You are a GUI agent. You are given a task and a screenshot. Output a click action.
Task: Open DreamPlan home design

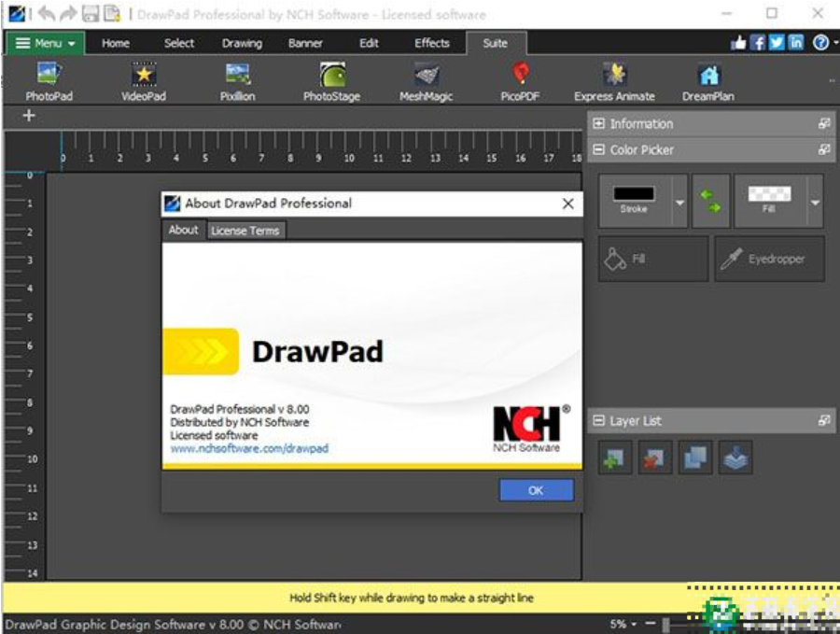(x=708, y=82)
